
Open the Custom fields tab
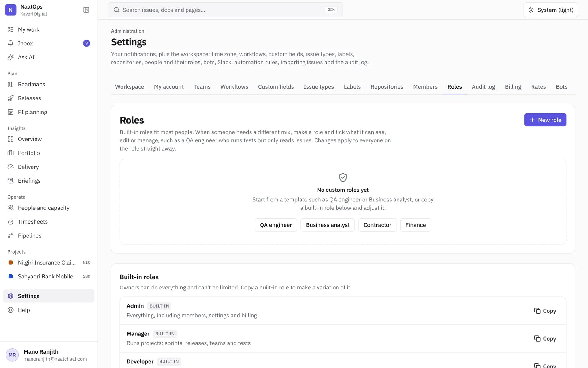(276, 87)
